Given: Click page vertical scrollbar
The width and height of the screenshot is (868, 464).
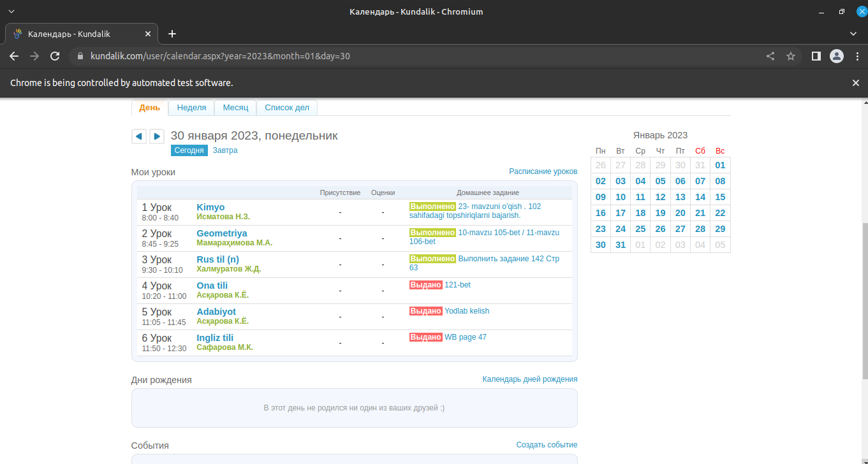Looking at the screenshot, I should [x=864, y=301].
